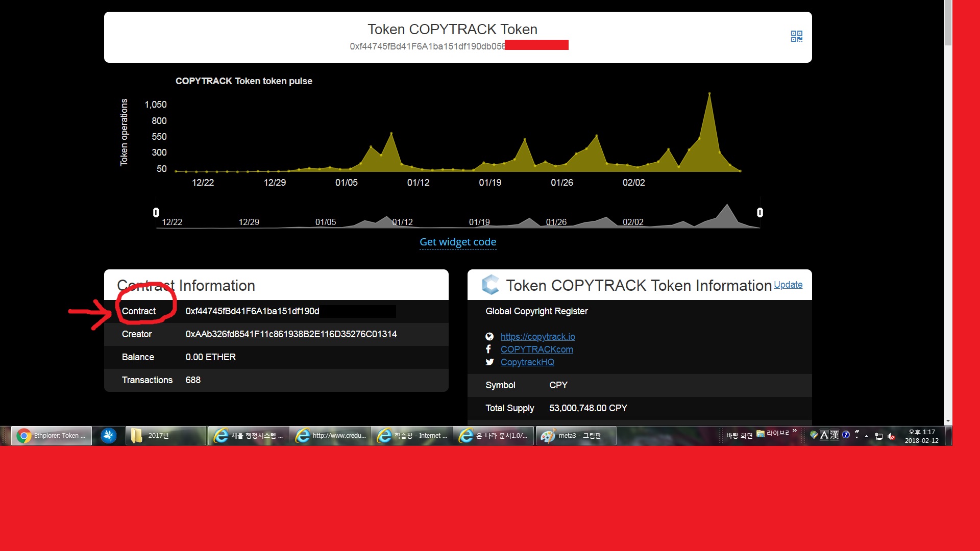Viewport: 980px width, 551px height.
Task: Click the highest peak on the token pulse chart
Action: click(x=709, y=94)
